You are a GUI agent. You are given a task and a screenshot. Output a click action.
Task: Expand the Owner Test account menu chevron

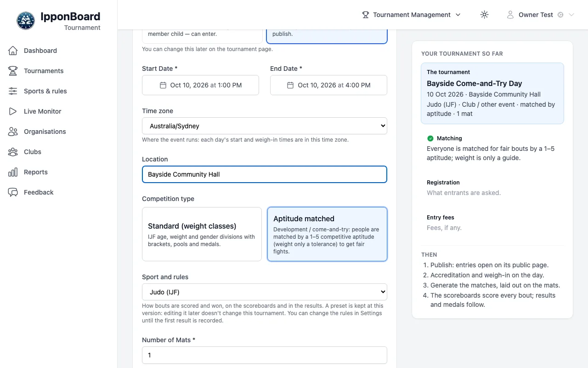click(x=571, y=15)
